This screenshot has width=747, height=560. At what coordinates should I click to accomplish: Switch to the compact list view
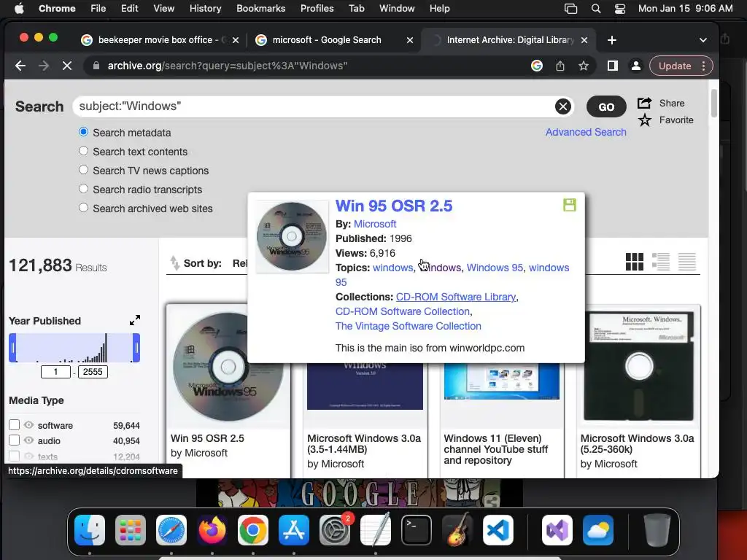(x=687, y=262)
